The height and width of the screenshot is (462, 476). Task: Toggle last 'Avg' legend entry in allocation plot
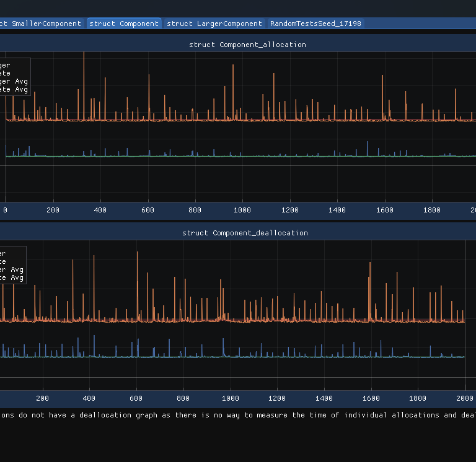14,89
